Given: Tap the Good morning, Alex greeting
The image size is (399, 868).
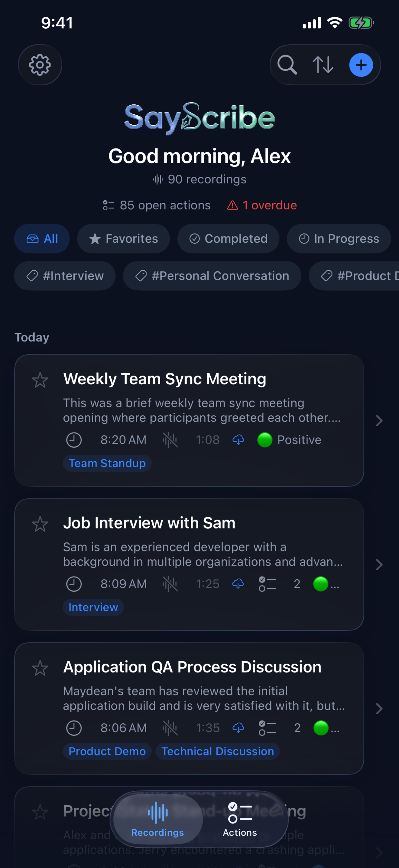Looking at the screenshot, I should (x=199, y=156).
